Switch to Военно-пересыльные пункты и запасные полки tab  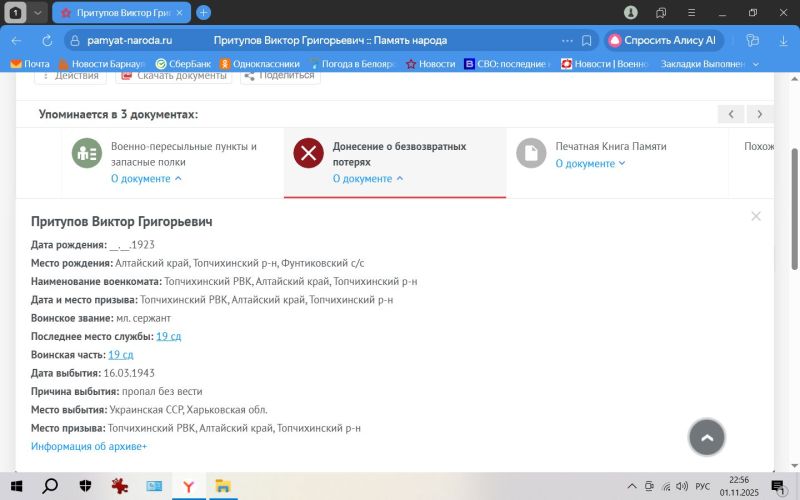183,153
